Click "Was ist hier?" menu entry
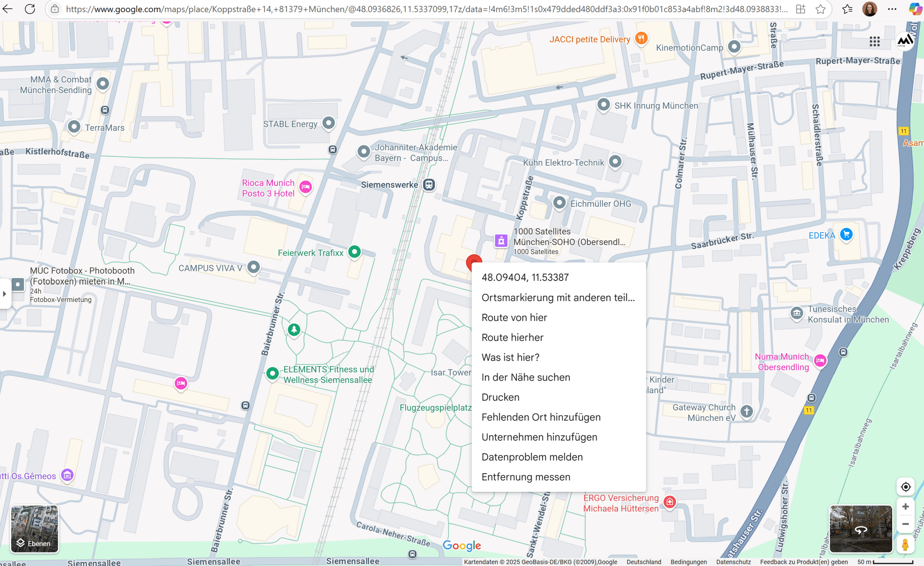Image resolution: width=924 pixels, height=566 pixels. (510, 357)
